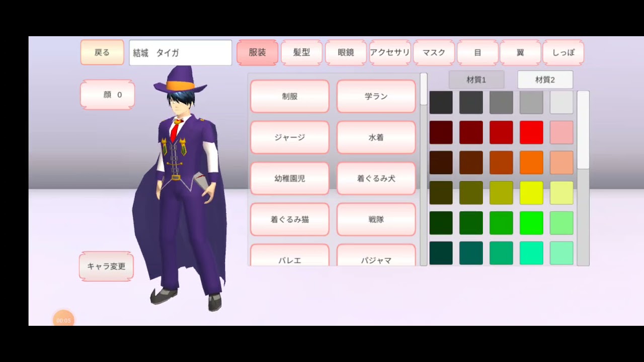The width and height of the screenshot is (644, 362).
Task: Switch to the 材質1 material tab
Action: point(476,79)
